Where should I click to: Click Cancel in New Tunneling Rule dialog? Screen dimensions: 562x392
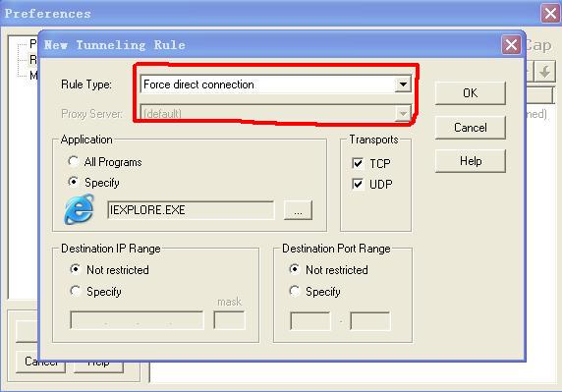tap(471, 128)
